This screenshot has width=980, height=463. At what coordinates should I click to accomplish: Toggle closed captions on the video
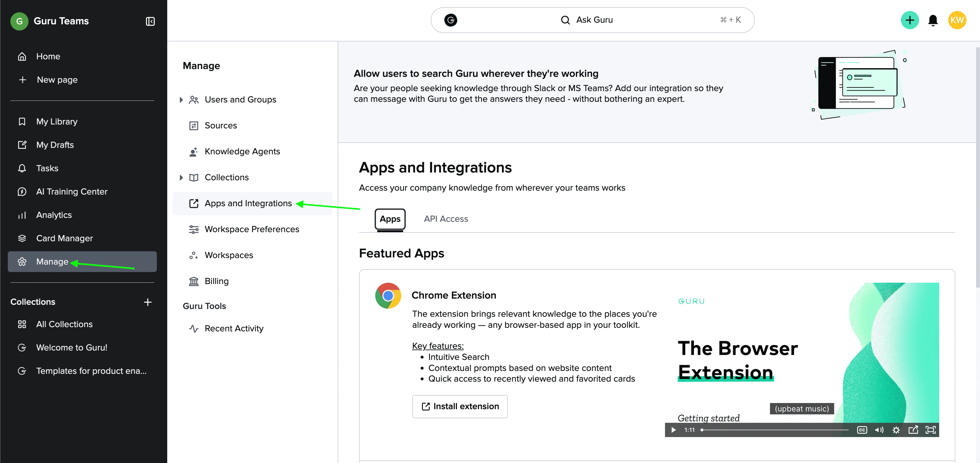pos(862,430)
